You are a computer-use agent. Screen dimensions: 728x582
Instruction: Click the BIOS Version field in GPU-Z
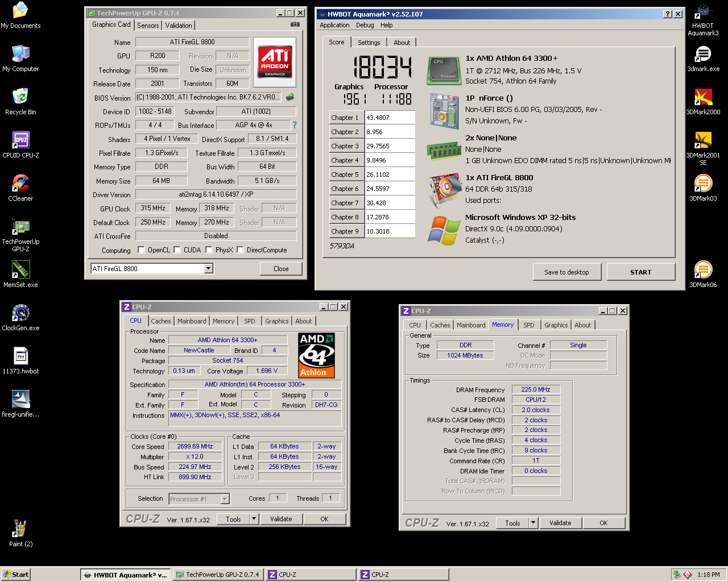click(x=208, y=97)
